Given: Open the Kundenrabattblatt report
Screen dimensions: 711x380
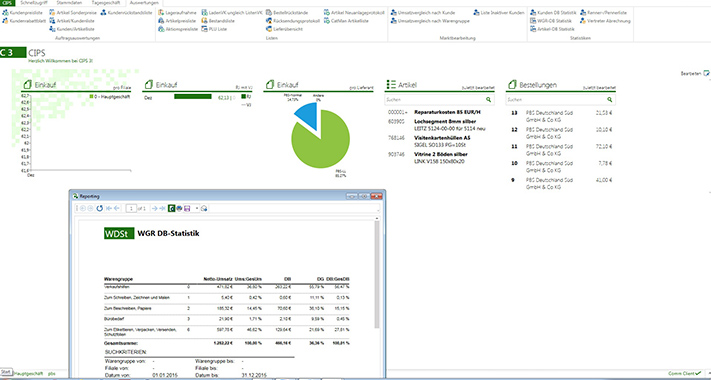Looking at the screenshot, I should (x=23, y=21).
